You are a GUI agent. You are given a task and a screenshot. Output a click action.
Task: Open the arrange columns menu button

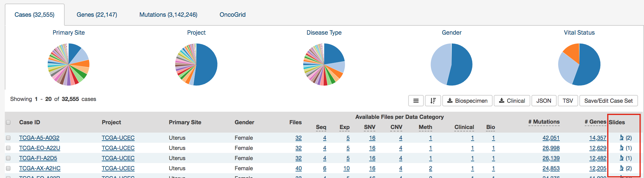coord(416,101)
